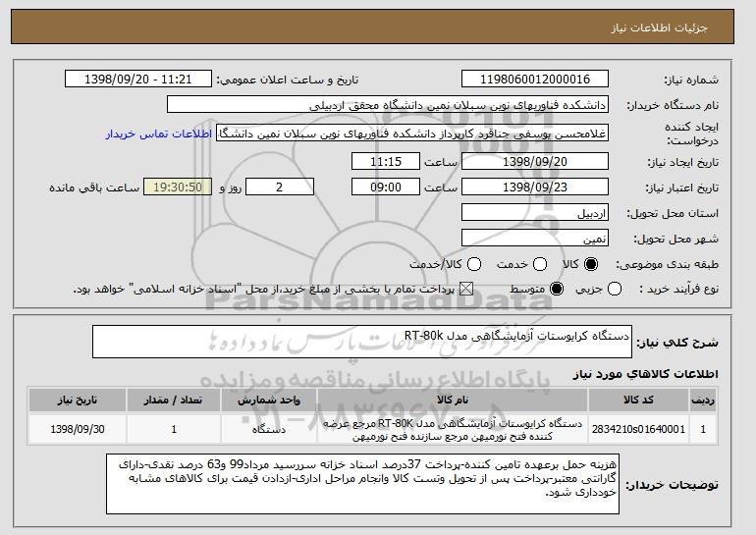Screen dimensions: 756x535
Task: Click the need date cell 1398/09/30
Action: point(78,429)
